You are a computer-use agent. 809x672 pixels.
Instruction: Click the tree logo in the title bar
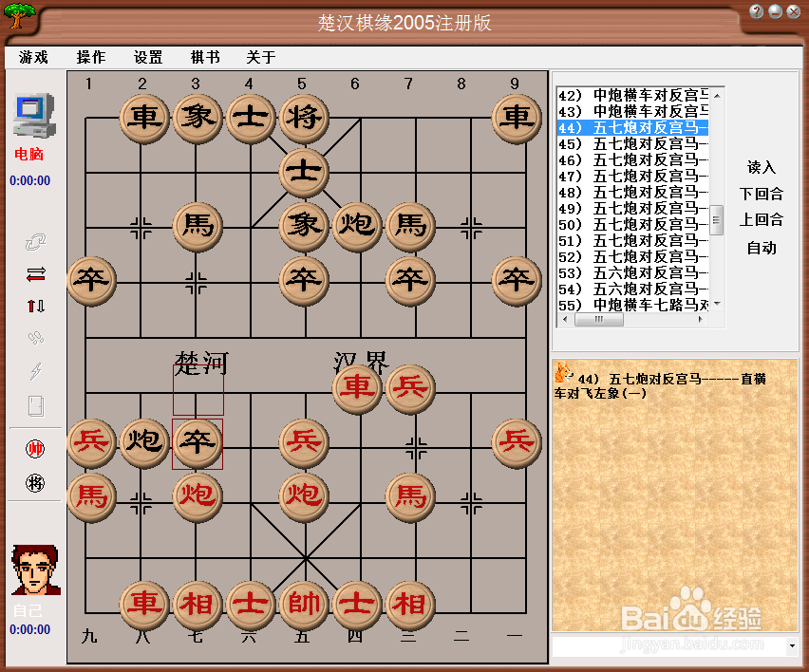click(x=18, y=17)
